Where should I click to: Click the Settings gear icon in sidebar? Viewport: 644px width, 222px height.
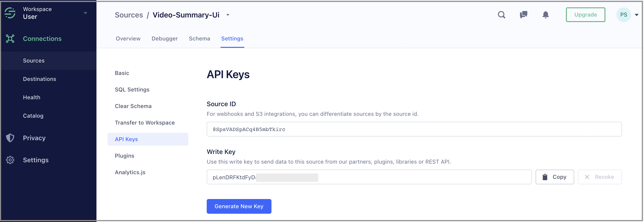tap(10, 160)
